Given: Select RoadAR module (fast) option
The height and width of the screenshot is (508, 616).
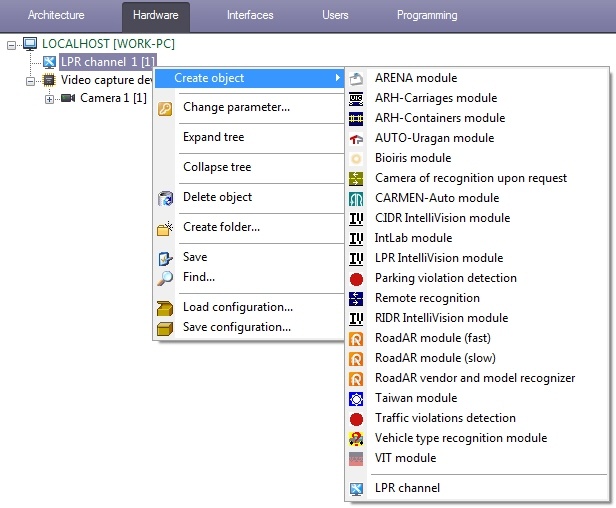Looking at the screenshot, I should pyautogui.click(x=434, y=338).
